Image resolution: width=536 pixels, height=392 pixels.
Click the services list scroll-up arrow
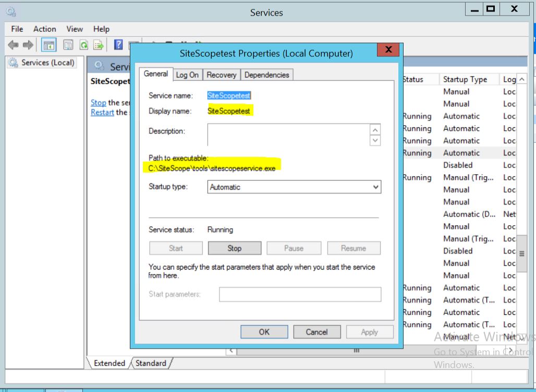click(x=521, y=80)
